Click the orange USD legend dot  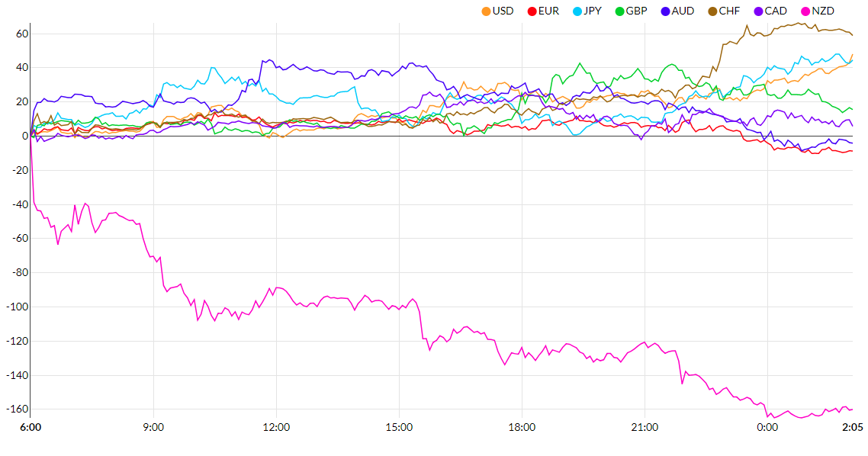point(486,11)
